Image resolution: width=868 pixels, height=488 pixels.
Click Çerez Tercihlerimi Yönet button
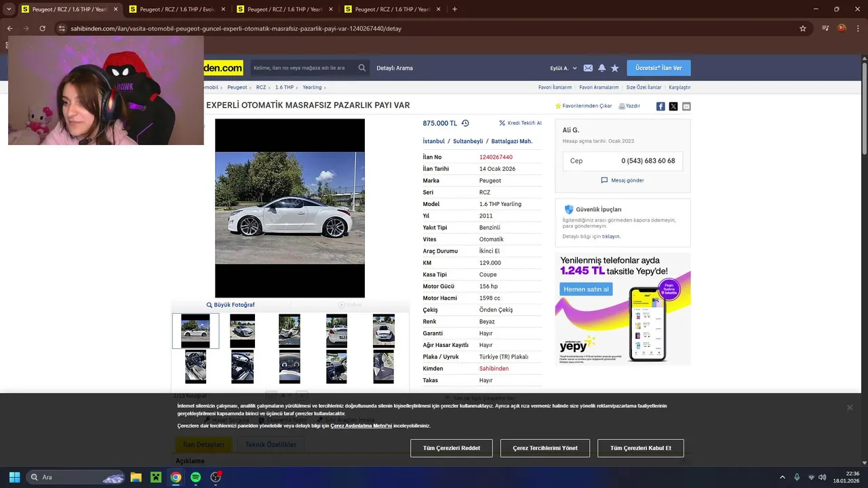coord(545,448)
